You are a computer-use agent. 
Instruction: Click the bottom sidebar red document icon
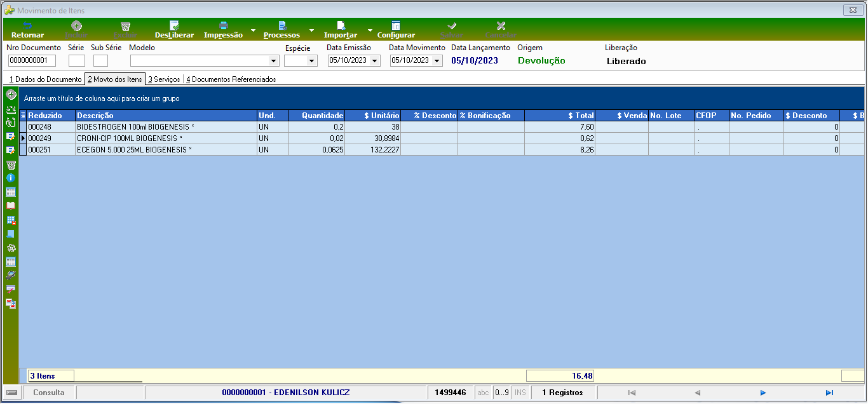11,303
